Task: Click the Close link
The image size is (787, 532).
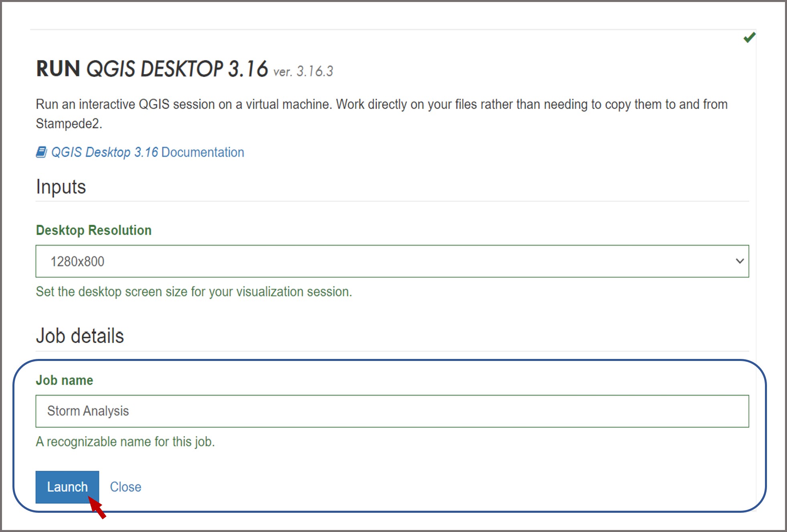Action: click(x=125, y=487)
